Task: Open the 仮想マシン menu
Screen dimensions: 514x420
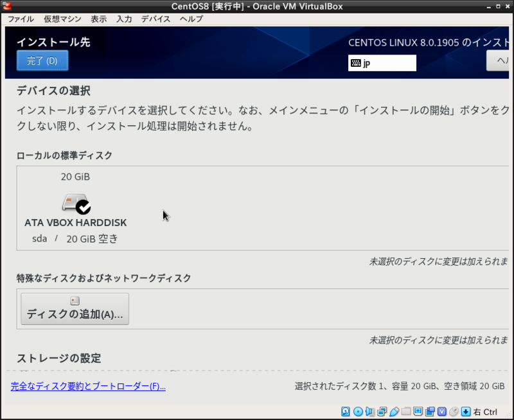Action: point(62,19)
